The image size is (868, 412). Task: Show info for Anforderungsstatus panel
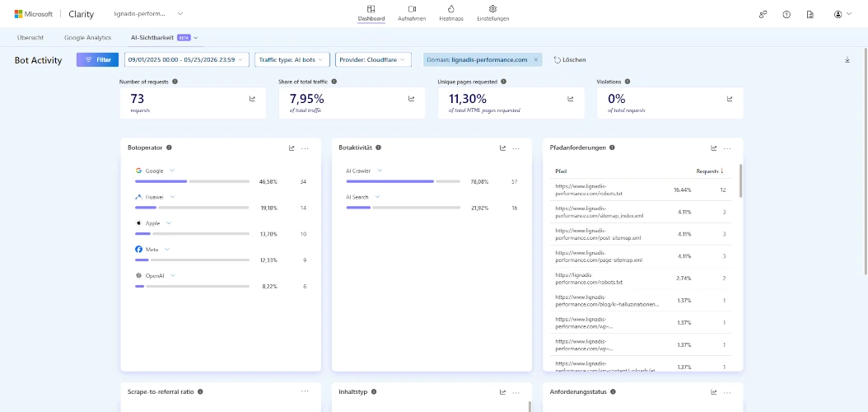coord(614,391)
